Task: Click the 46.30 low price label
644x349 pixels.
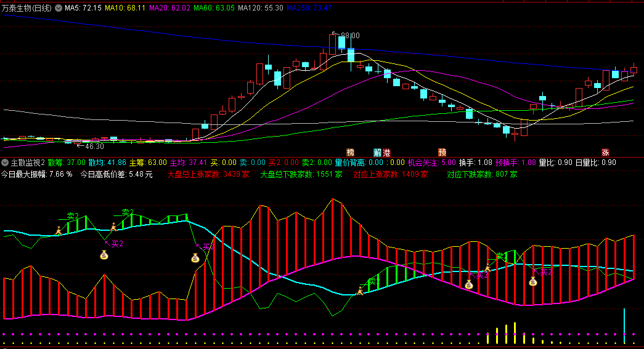Action: click(x=94, y=146)
